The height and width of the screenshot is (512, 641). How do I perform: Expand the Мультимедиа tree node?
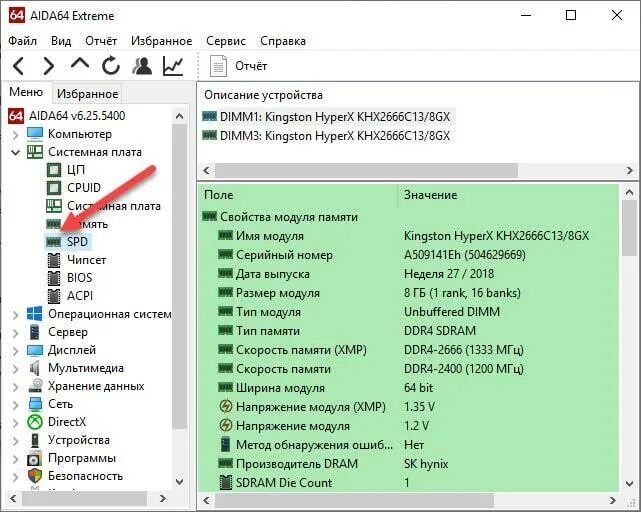[16, 368]
